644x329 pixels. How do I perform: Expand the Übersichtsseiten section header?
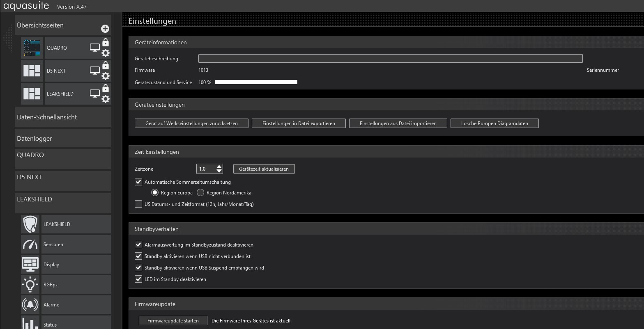point(63,25)
